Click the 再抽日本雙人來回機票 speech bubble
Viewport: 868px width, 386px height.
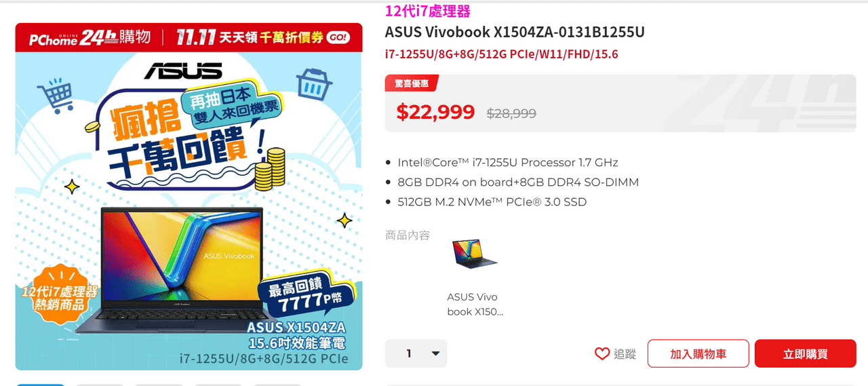pyautogui.click(x=233, y=110)
